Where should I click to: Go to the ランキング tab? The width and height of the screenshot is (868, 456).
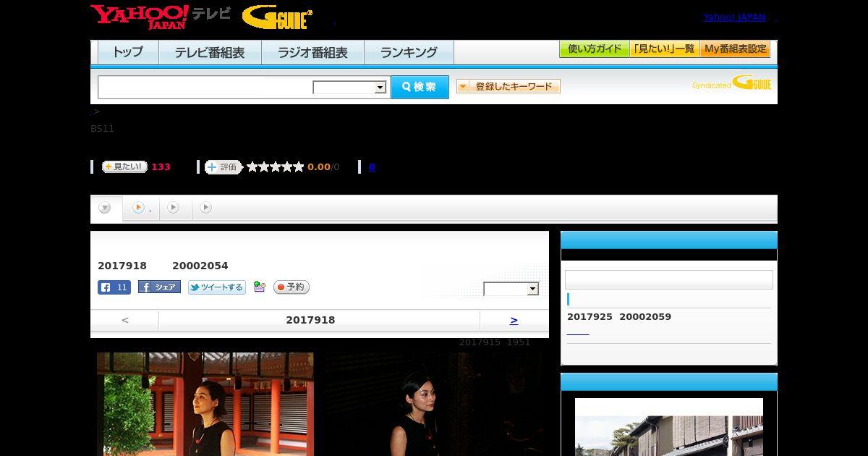[409, 52]
